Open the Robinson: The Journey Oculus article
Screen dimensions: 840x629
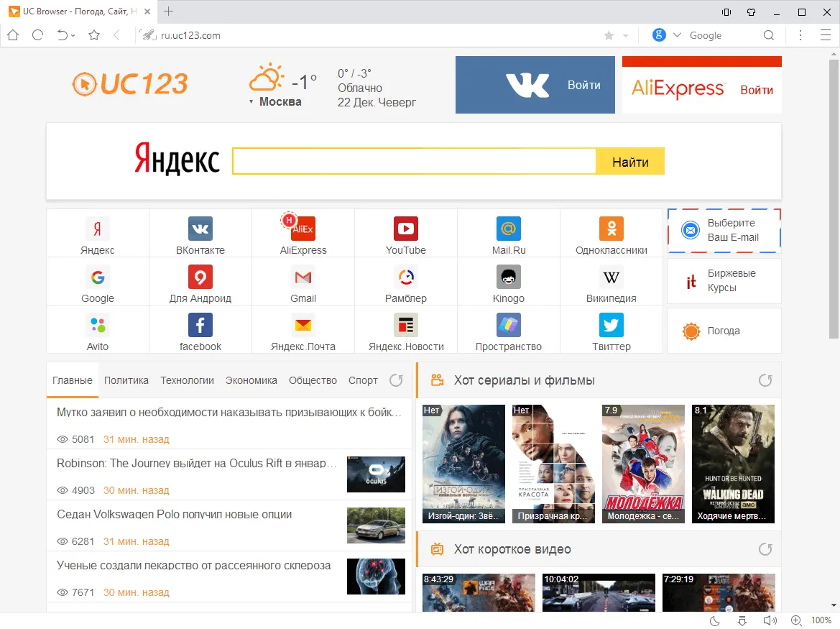(197, 464)
